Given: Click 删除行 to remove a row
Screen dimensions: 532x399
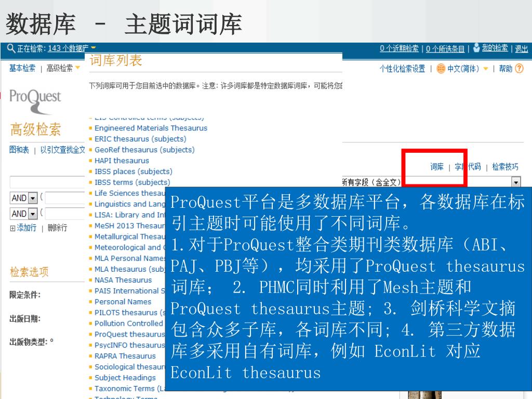Looking at the screenshot, I should coord(57,228).
